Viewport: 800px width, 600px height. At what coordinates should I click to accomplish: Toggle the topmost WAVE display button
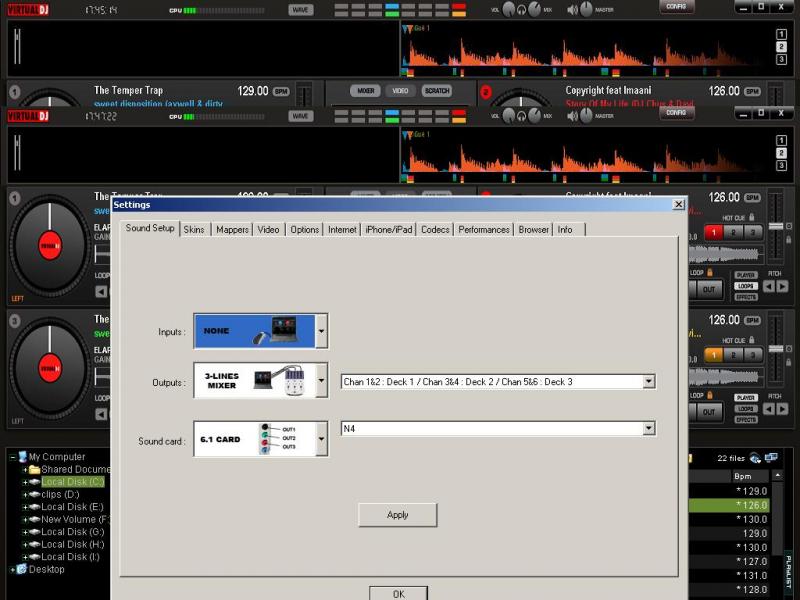pos(300,9)
